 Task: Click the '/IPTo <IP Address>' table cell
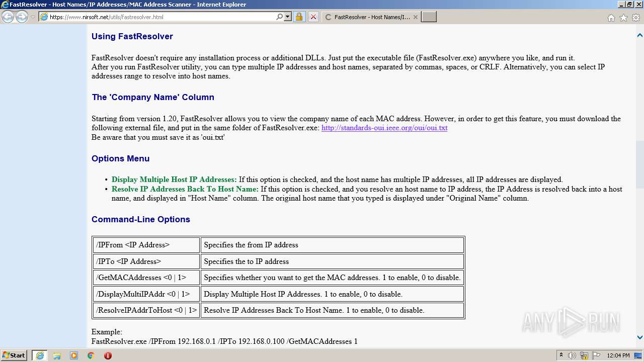146,261
